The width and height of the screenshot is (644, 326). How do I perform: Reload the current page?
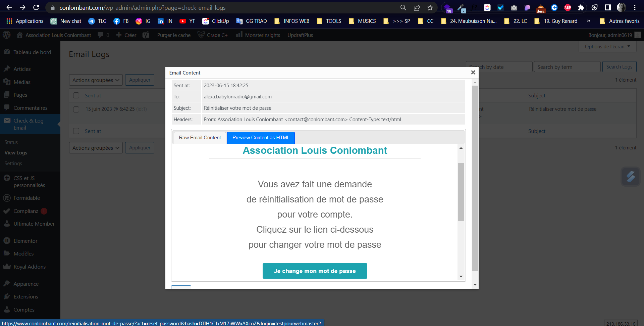coord(36,7)
